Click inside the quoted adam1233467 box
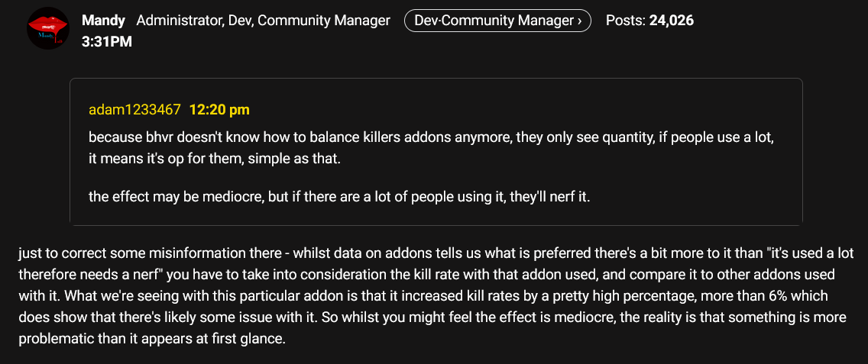This screenshot has width=868, height=364. 436,152
